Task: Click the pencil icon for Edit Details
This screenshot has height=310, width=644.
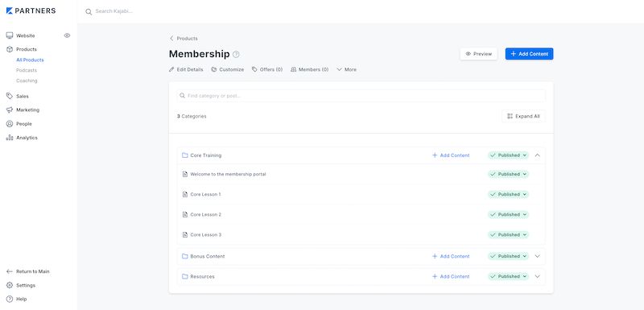Action: 171,69
